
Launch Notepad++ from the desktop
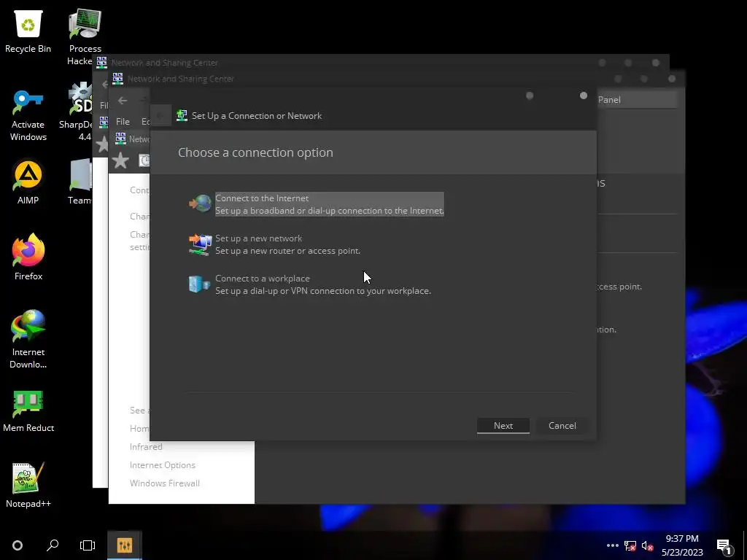point(28,485)
